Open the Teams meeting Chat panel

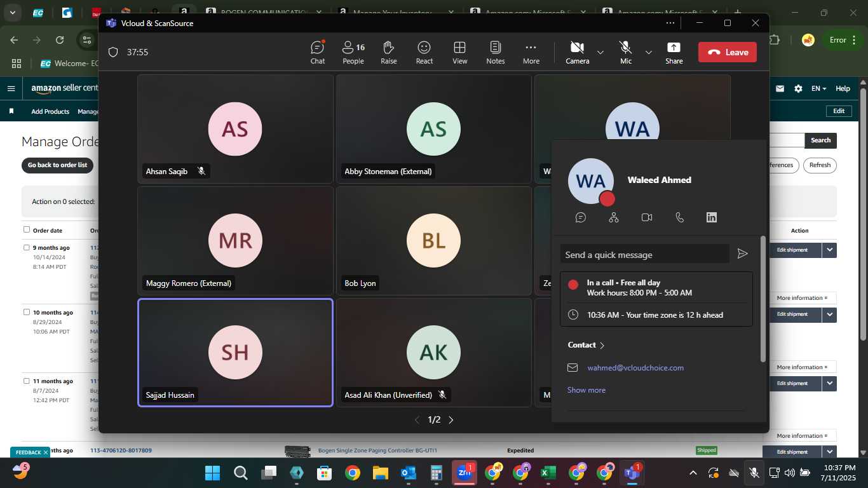(318, 52)
